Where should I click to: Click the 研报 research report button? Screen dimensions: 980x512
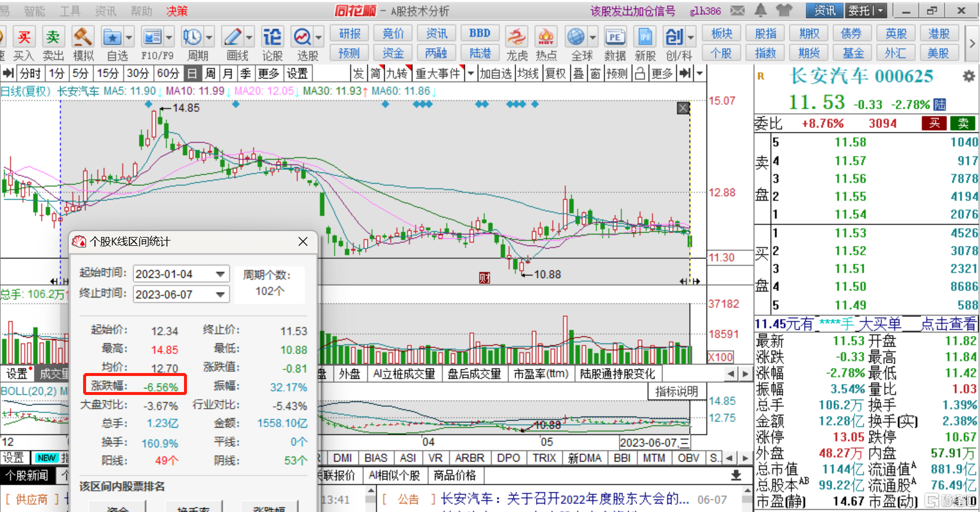pos(350,34)
